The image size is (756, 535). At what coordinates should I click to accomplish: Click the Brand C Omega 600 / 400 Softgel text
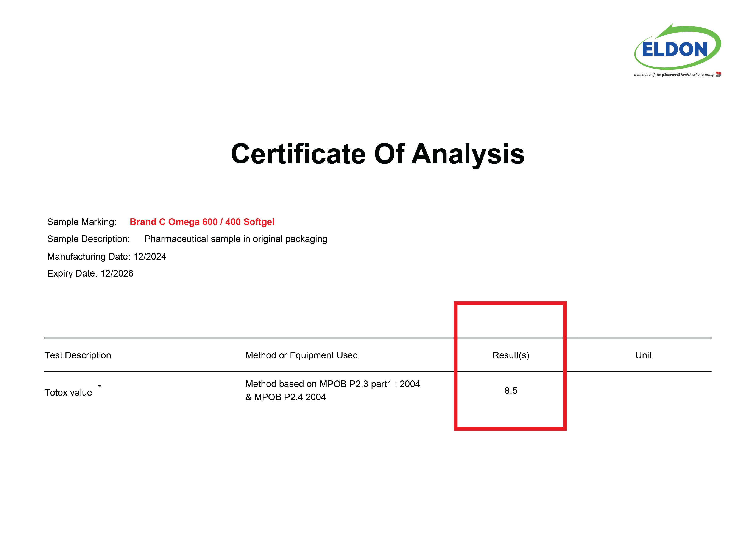click(x=202, y=222)
